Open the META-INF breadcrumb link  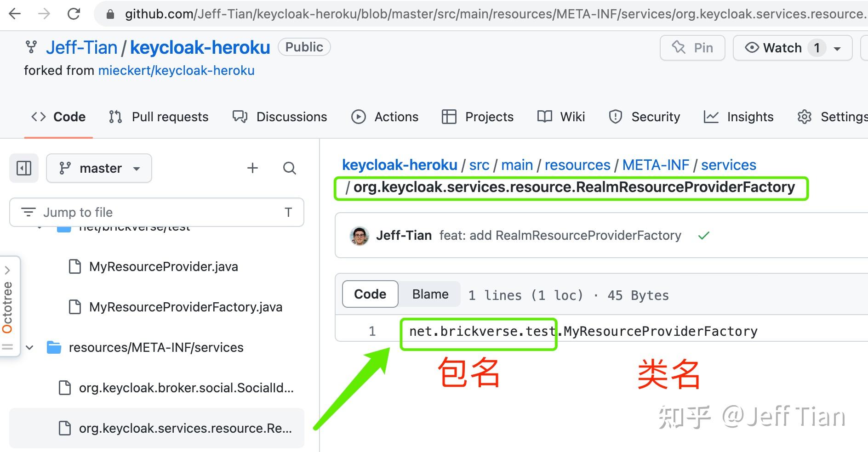[656, 165]
